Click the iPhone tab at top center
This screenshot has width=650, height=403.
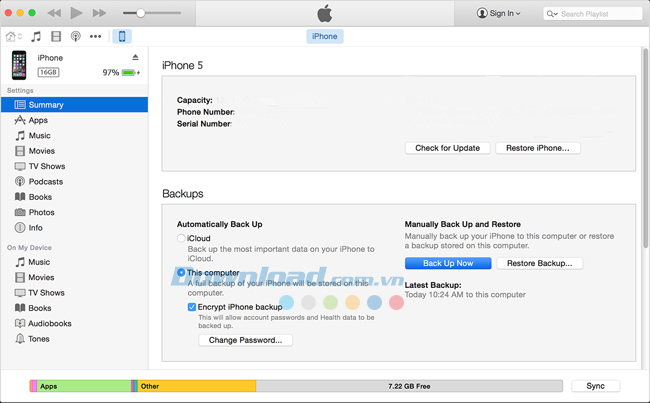tap(325, 36)
